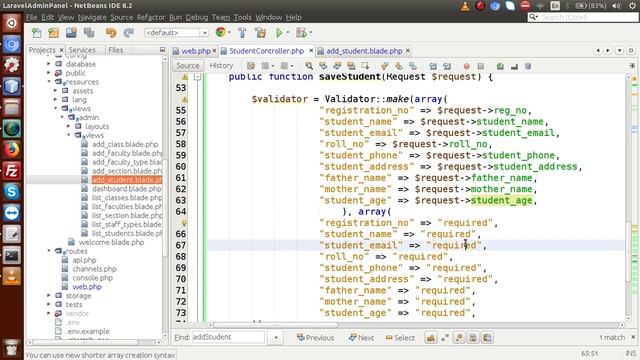640x360 pixels.
Task: Switch to the Services panel tab
Action: coord(82,50)
